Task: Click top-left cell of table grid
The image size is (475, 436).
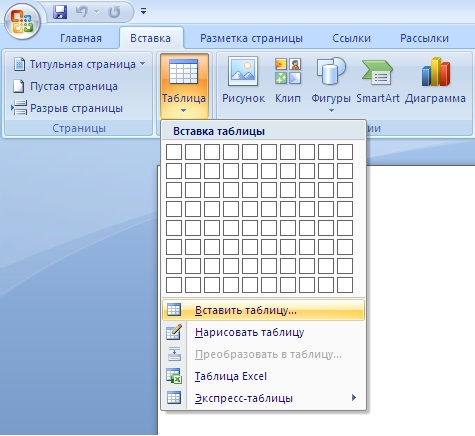Action: coord(174,152)
